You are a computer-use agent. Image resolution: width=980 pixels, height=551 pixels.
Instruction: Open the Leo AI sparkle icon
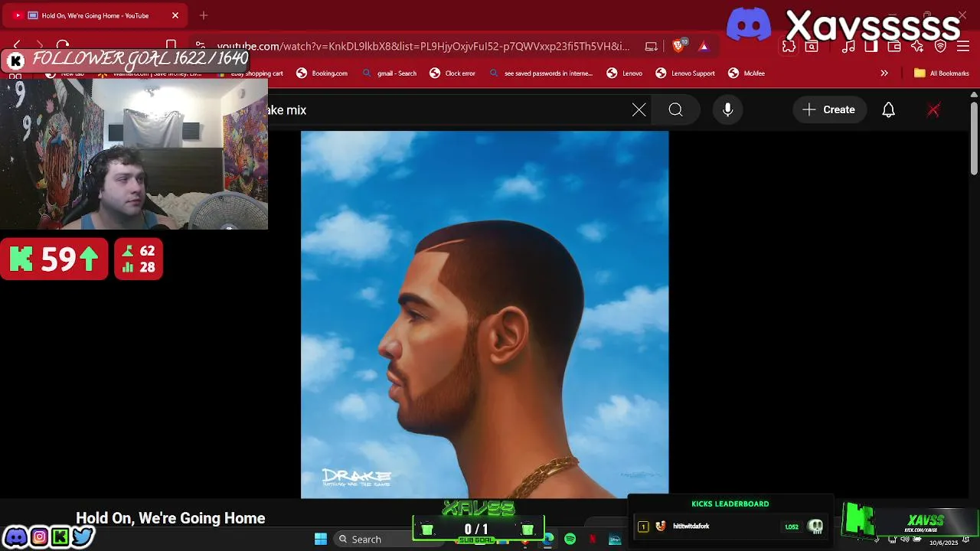click(x=917, y=47)
